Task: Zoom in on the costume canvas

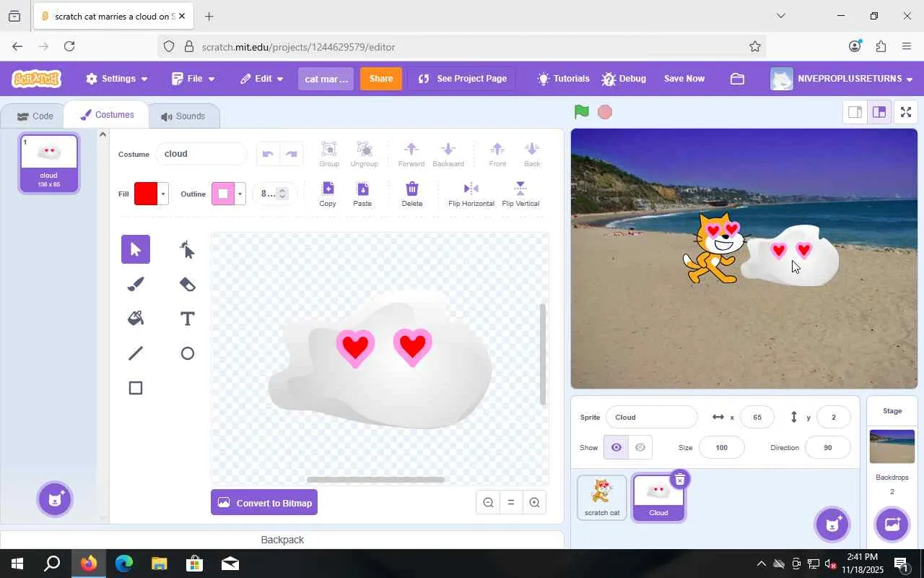Action: [x=534, y=503]
